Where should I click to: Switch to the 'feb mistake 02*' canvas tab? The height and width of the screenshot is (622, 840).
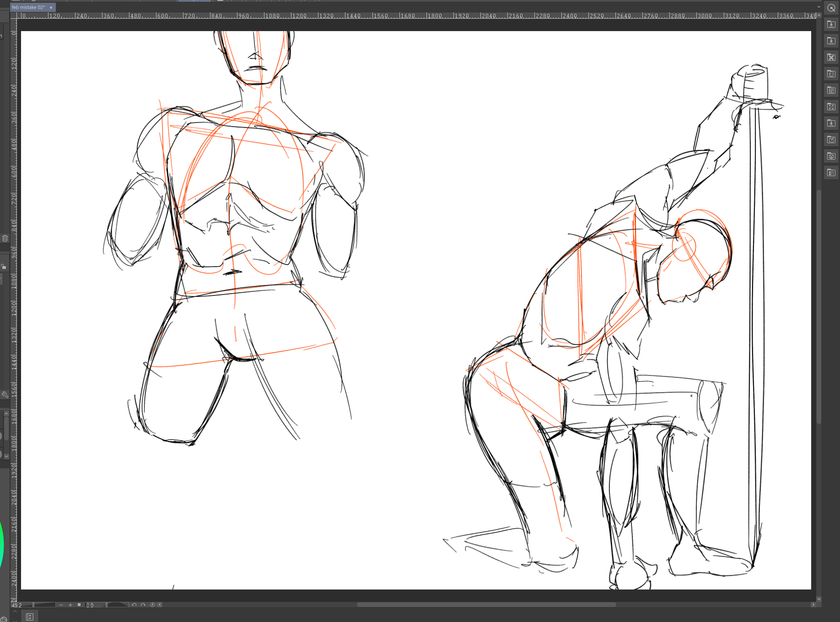point(28,7)
